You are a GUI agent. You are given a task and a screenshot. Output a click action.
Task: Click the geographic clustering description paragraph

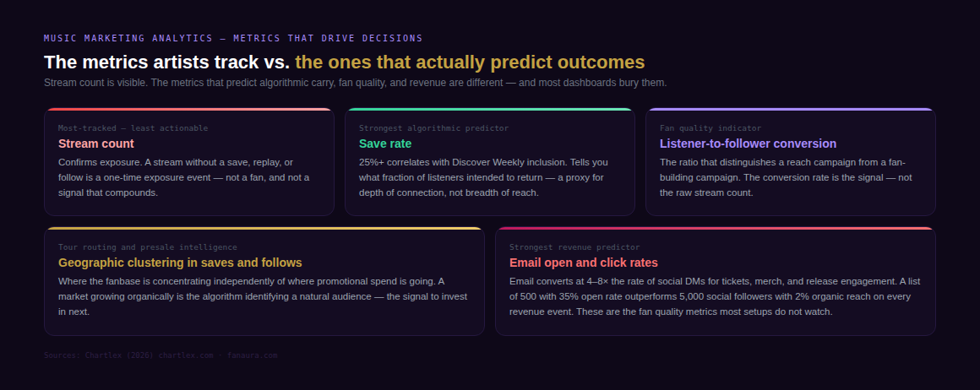(263, 296)
